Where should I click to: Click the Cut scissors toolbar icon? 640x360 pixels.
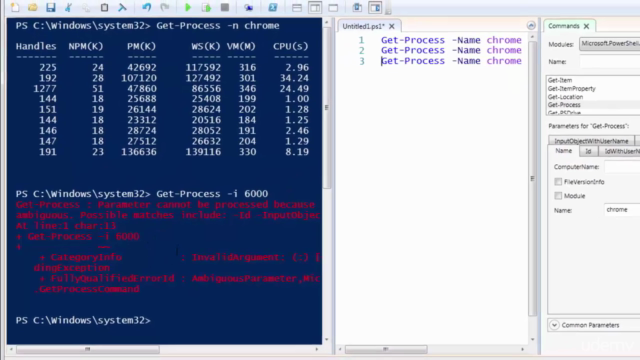(x=69, y=7)
